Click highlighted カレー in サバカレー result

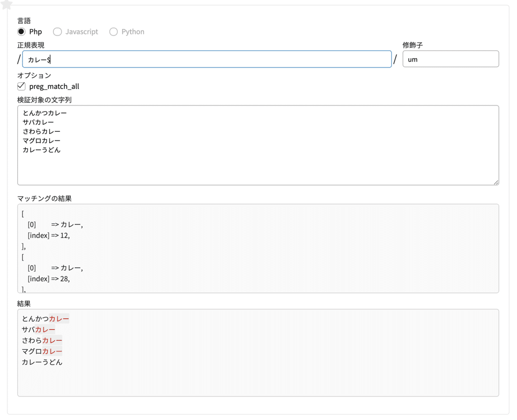pos(45,330)
